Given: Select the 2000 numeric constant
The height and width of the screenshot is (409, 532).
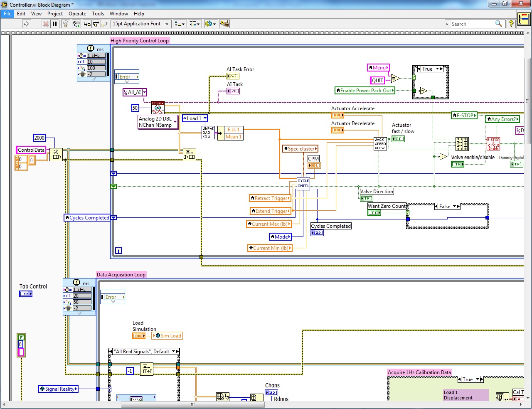Looking at the screenshot, I should (39, 138).
